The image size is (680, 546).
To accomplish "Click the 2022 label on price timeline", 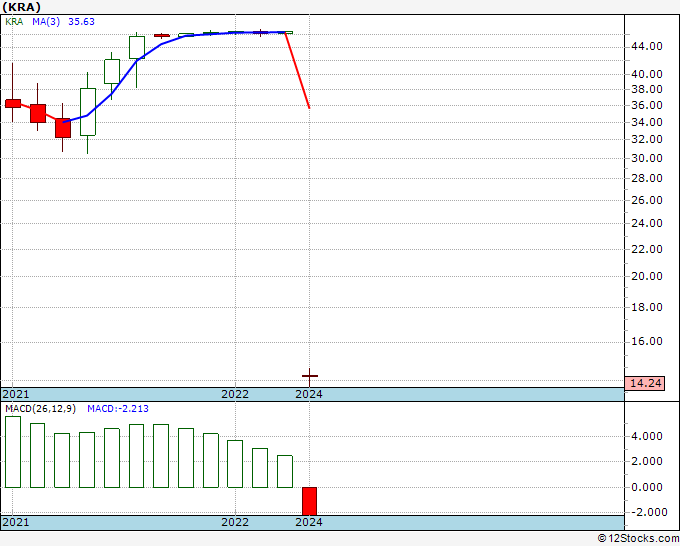I will (x=235, y=394).
